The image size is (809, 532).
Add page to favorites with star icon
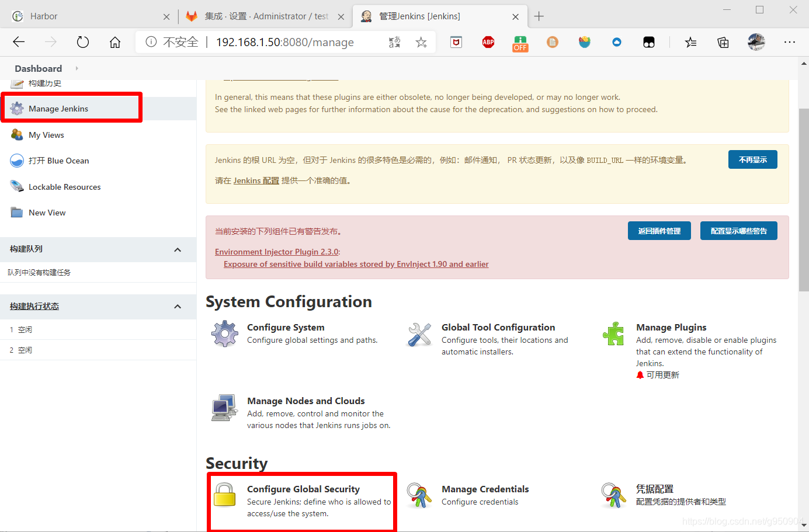point(421,42)
